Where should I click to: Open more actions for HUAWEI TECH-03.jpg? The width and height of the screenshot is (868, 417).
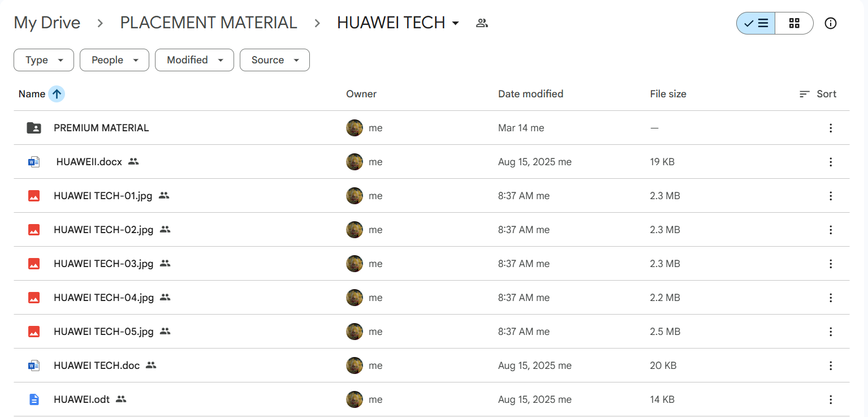(831, 264)
